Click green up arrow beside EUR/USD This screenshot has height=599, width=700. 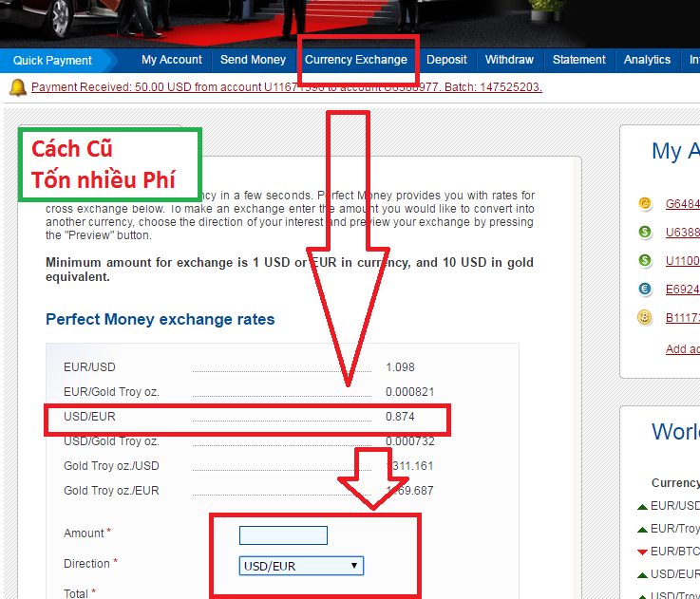pos(642,507)
